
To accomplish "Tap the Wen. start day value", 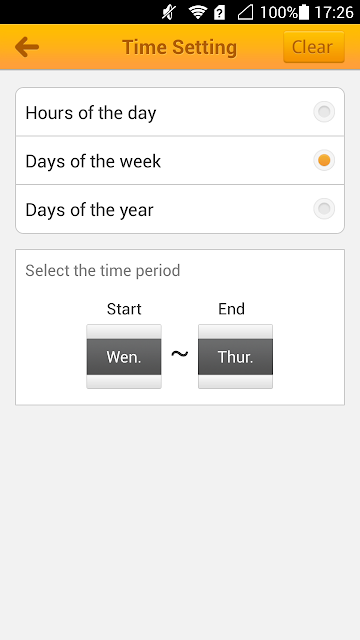I will [124, 357].
